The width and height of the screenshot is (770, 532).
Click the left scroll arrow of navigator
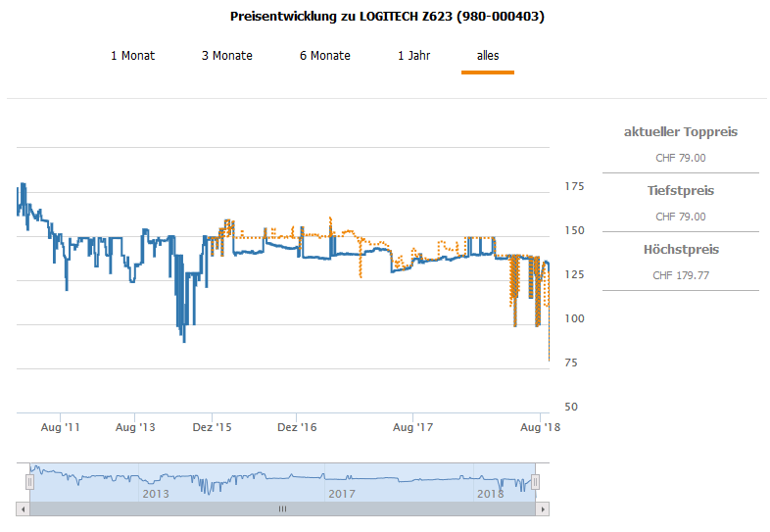coord(23,509)
